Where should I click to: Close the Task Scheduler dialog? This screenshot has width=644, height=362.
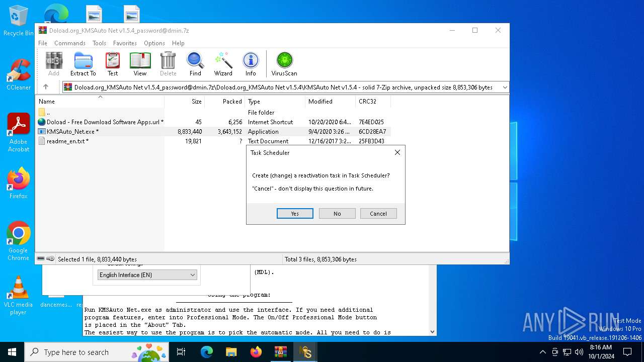(397, 152)
